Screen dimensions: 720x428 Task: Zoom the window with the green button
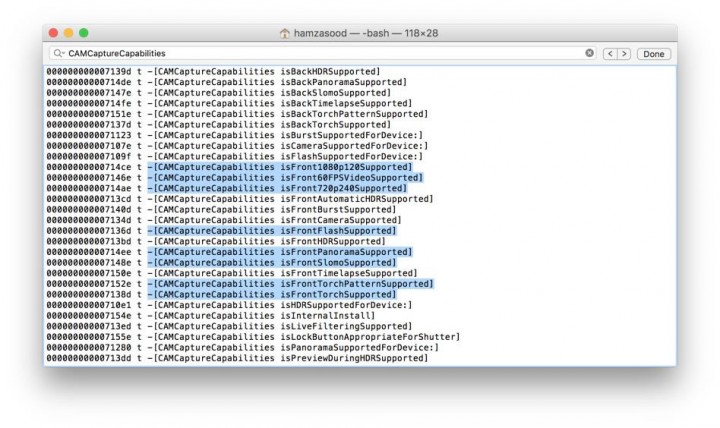(x=84, y=33)
